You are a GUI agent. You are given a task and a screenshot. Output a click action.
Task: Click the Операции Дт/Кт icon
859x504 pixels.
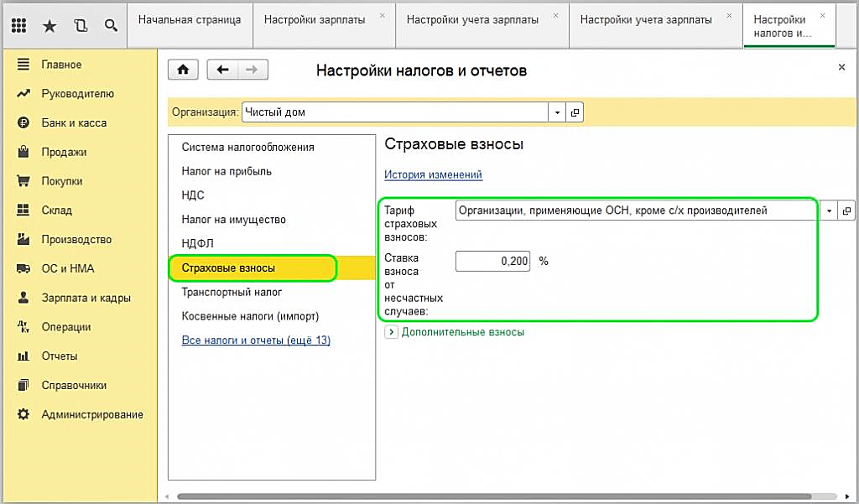tap(23, 327)
